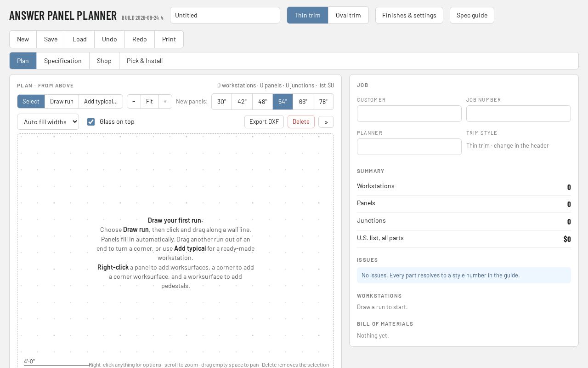Activate the Draw run tool
The width and height of the screenshot is (588, 368).
[62, 102]
